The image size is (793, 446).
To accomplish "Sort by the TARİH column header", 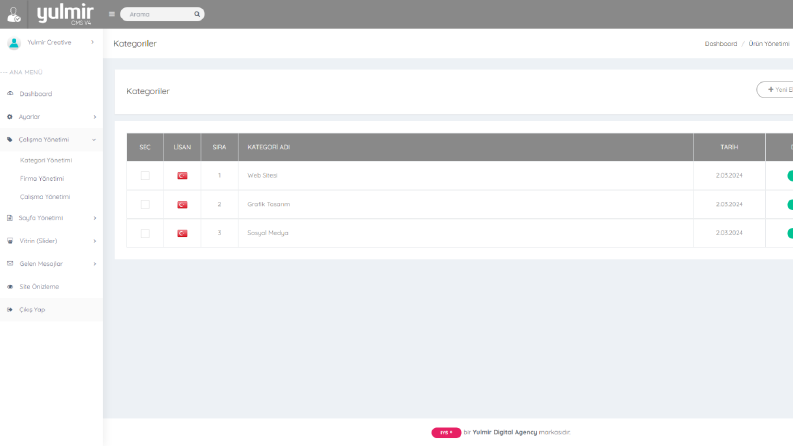I will 729,147.
